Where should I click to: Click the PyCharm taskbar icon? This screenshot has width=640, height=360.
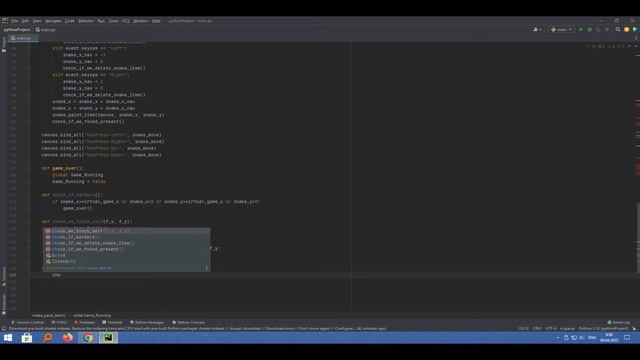pyautogui.click(x=108, y=338)
